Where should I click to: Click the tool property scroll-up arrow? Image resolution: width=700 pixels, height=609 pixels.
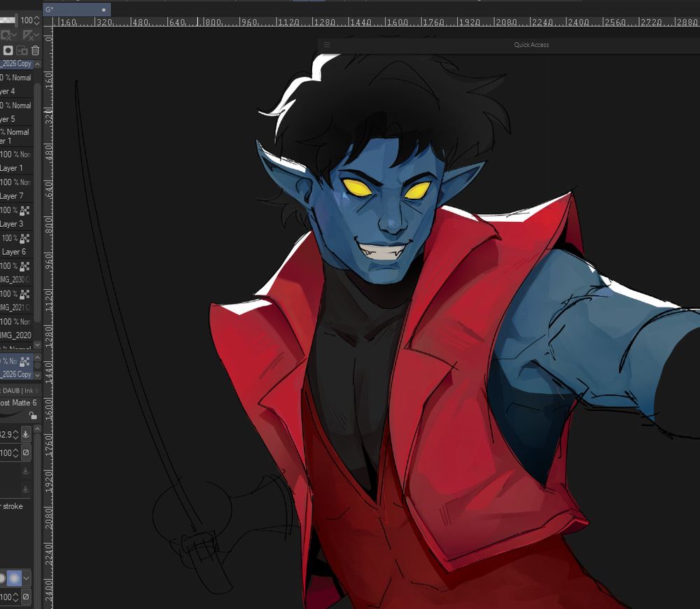click(38, 428)
